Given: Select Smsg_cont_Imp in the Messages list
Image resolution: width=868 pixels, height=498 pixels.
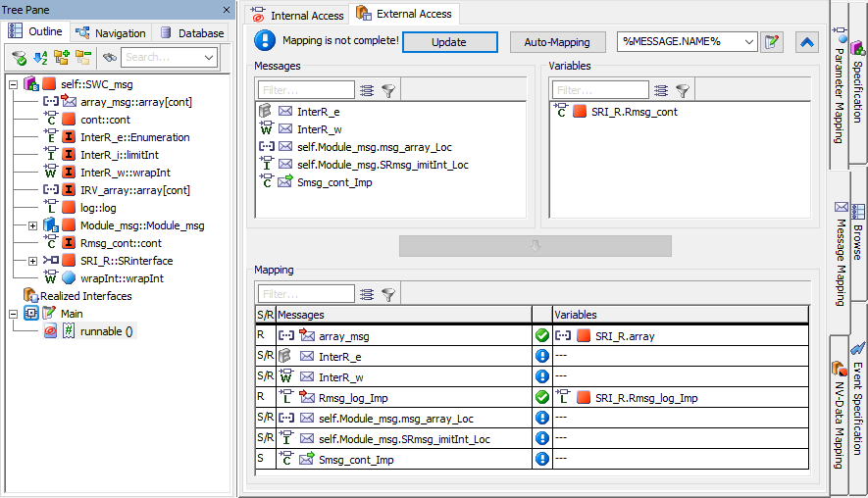Looking at the screenshot, I should point(334,182).
